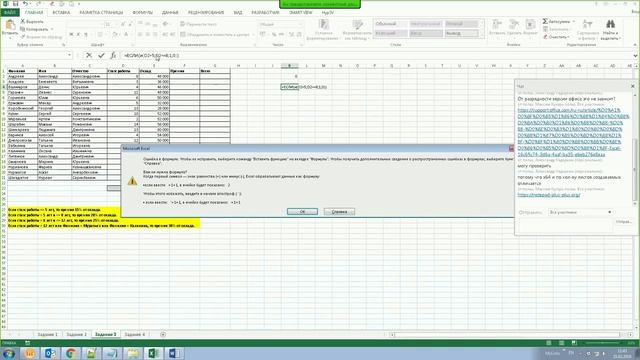Image resolution: width=640 pixels, height=360 pixels.
Task: Close the Excel error dialog
Action: [x=511, y=149]
